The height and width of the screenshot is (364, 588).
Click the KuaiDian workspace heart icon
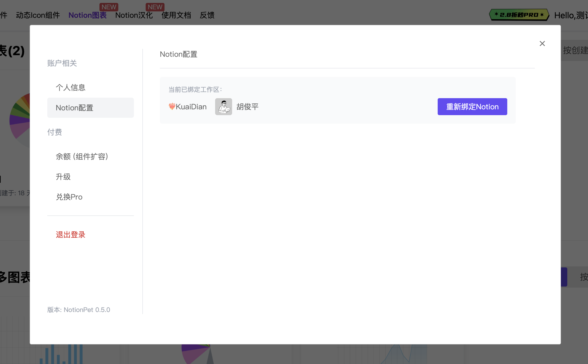coord(172,107)
